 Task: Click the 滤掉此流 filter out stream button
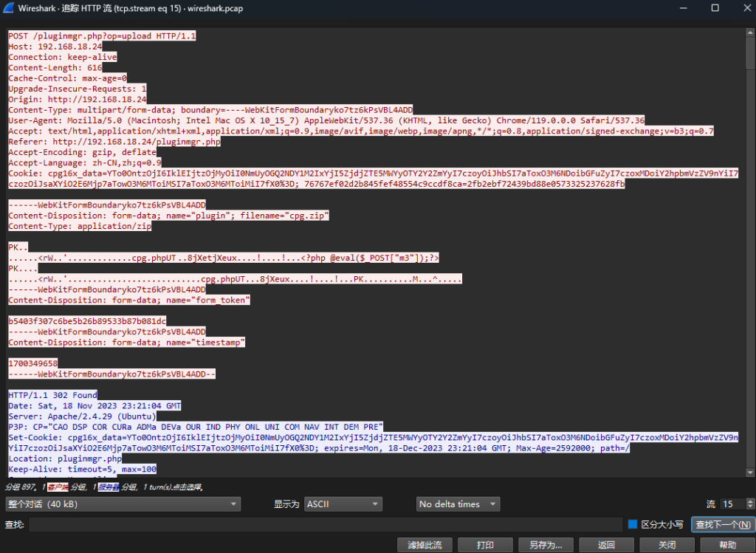[x=424, y=545]
